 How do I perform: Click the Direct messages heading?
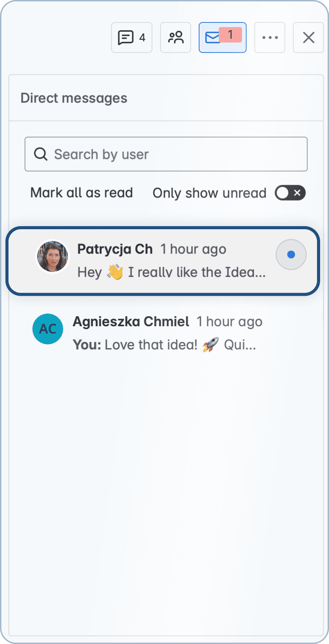click(74, 98)
